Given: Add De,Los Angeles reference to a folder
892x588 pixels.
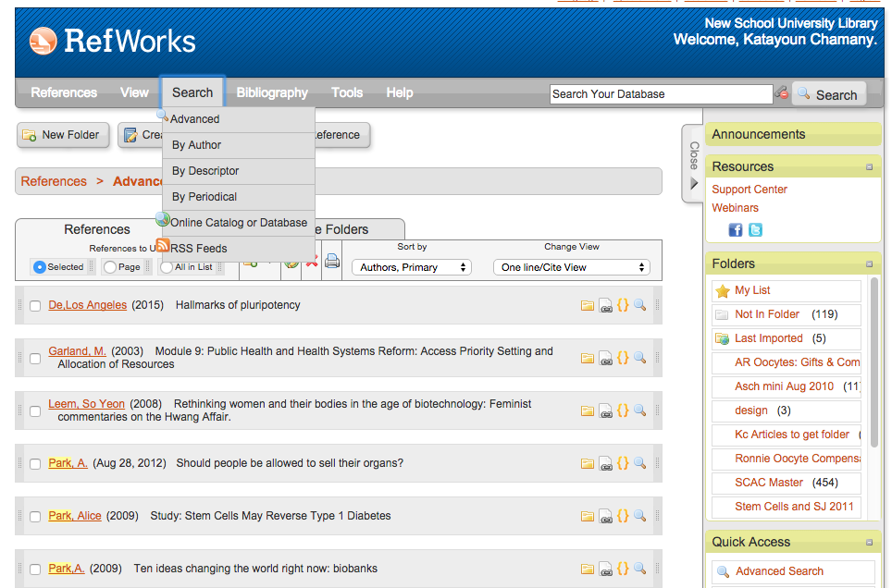Looking at the screenshot, I should pyautogui.click(x=587, y=305).
